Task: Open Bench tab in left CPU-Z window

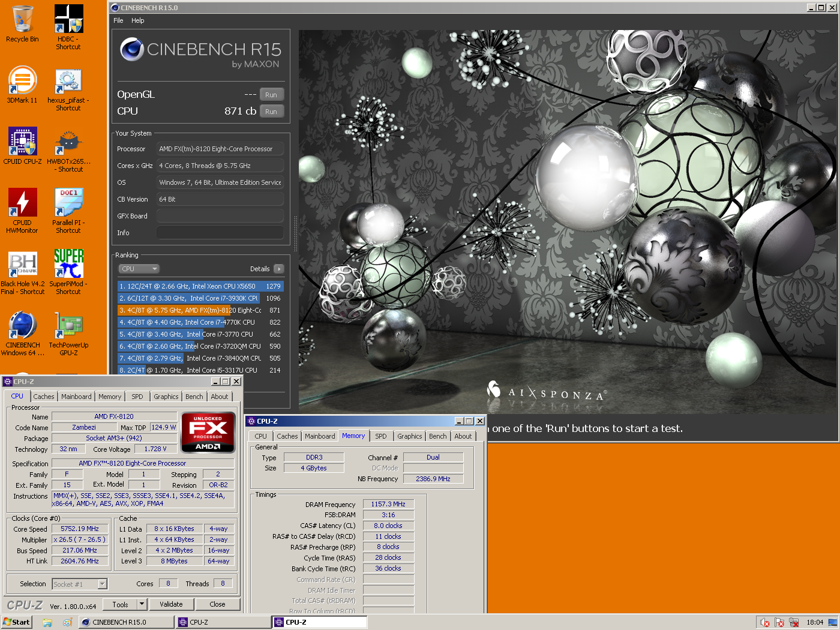Action: coord(194,397)
